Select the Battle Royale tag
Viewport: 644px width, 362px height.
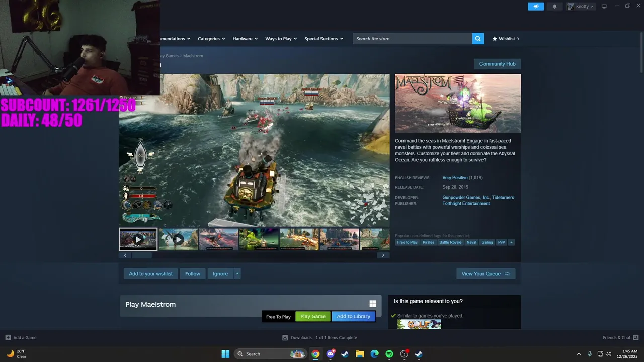pos(450,242)
